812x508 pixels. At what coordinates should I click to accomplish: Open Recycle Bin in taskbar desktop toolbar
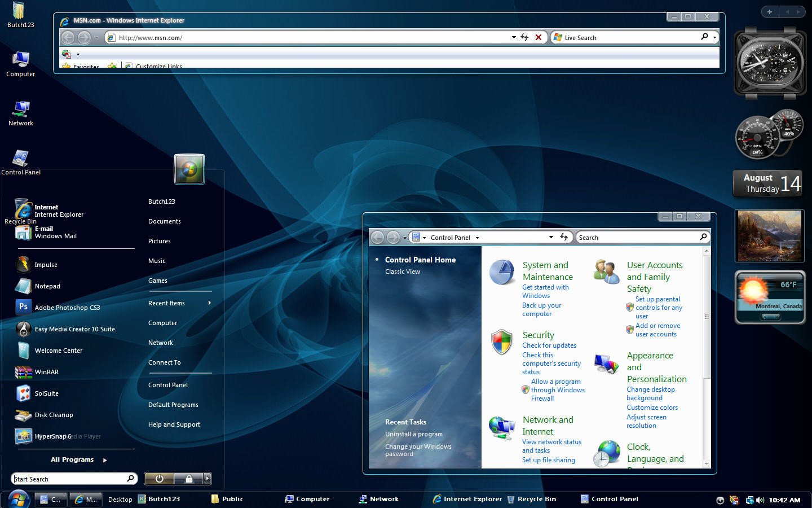531,499
